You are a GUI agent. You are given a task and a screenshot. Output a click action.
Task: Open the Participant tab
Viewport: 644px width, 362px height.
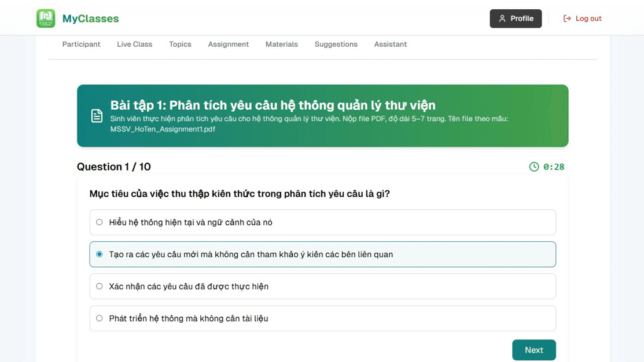(82, 45)
